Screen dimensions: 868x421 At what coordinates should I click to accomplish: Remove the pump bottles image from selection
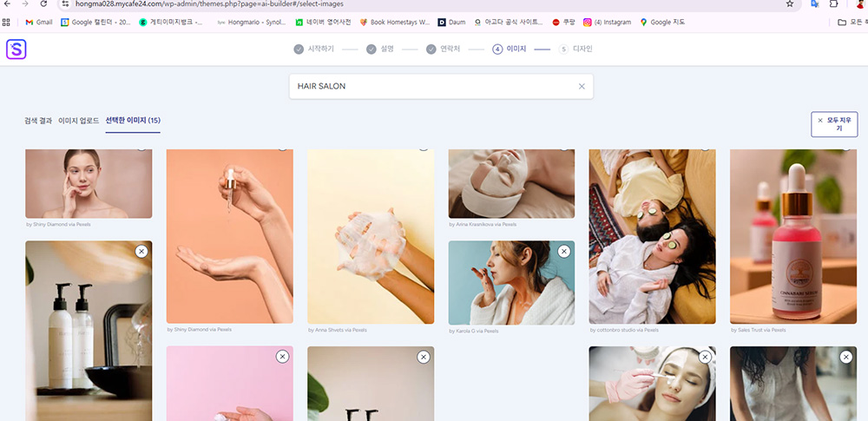click(141, 251)
